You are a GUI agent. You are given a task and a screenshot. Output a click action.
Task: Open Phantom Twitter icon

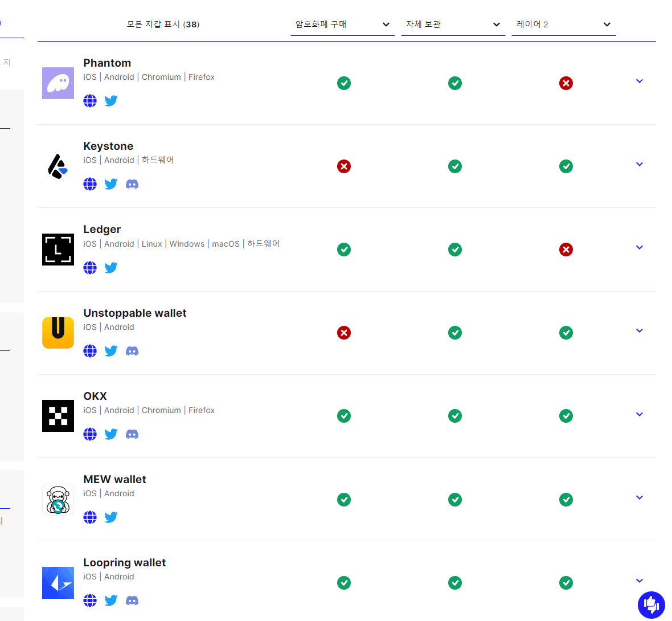coord(111,101)
